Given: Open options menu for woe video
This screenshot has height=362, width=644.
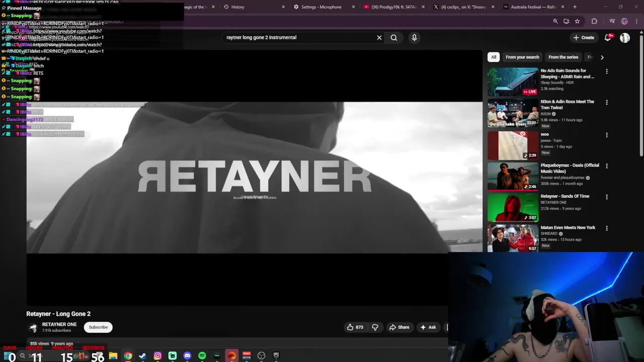Looking at the screenshot, I should pyautogui.click(x=607, y=135).
